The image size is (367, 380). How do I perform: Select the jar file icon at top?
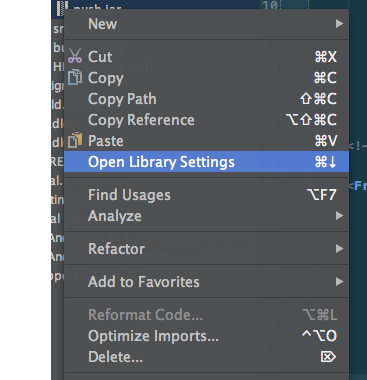coord(62,7)
